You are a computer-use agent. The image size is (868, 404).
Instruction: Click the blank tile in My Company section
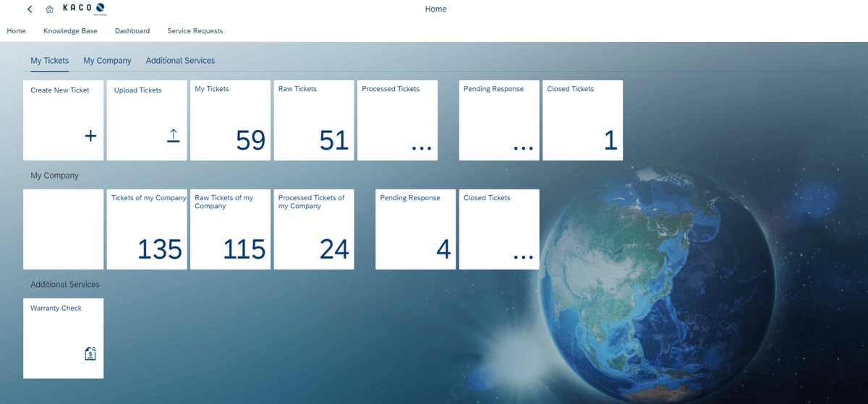(x=64, y=229)
